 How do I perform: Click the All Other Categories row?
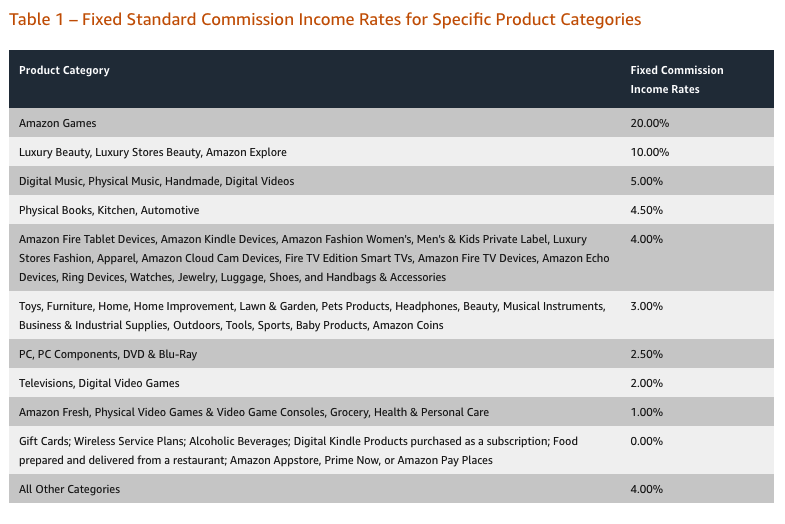click(x=391, y=489)
